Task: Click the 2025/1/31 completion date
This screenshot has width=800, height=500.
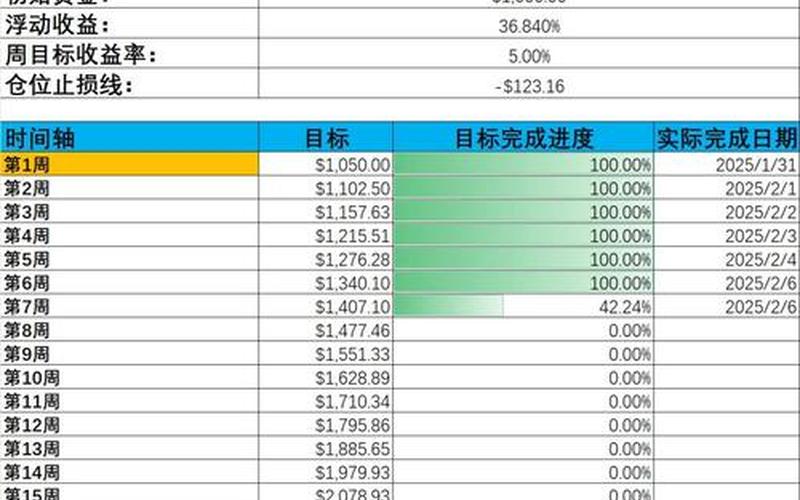Action: click(x=727, y=164)
